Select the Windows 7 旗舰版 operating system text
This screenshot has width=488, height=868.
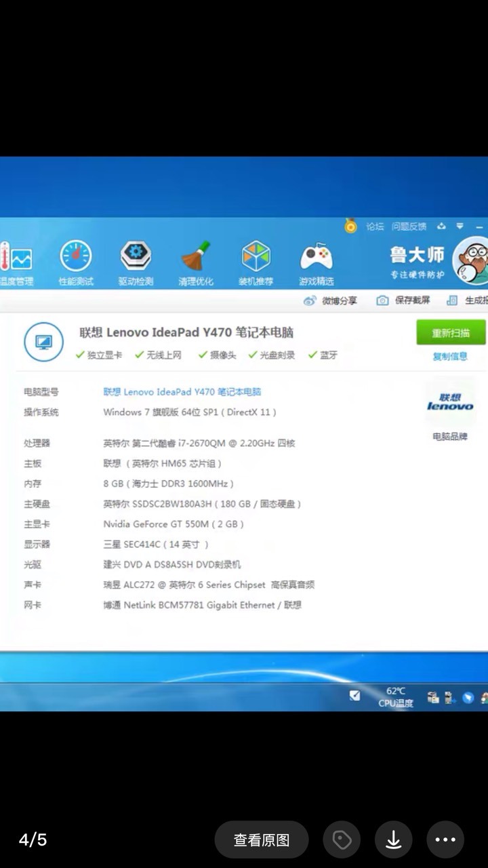click(190, 412)
